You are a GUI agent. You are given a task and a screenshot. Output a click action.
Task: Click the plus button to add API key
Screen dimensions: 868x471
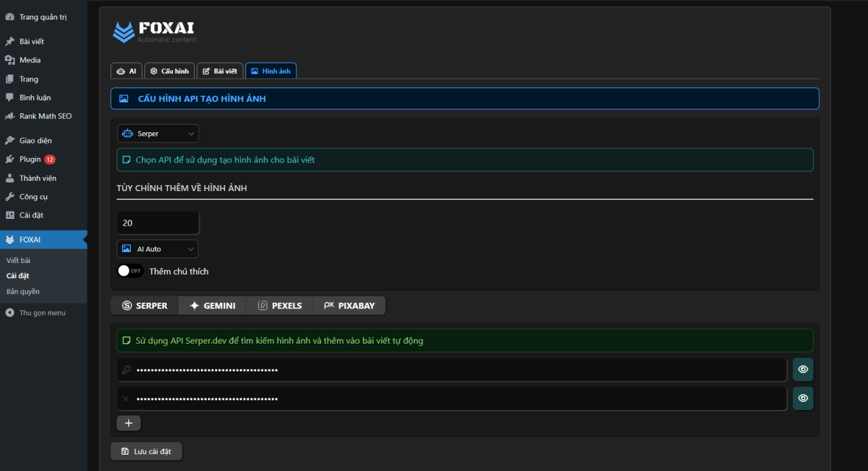(128, 424)
